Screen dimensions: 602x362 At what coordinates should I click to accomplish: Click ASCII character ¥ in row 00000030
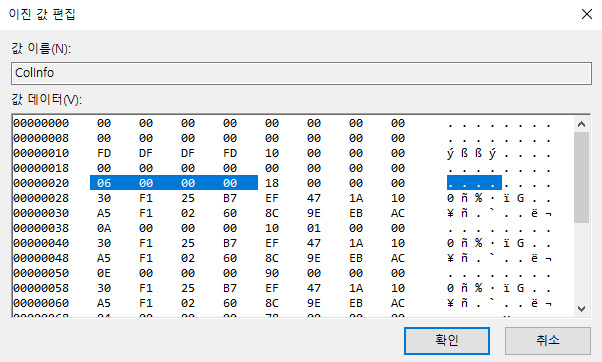450,213
